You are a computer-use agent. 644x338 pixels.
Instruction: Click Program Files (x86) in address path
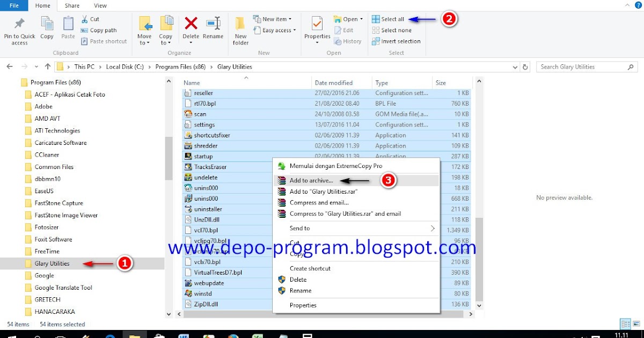[180, 67]
